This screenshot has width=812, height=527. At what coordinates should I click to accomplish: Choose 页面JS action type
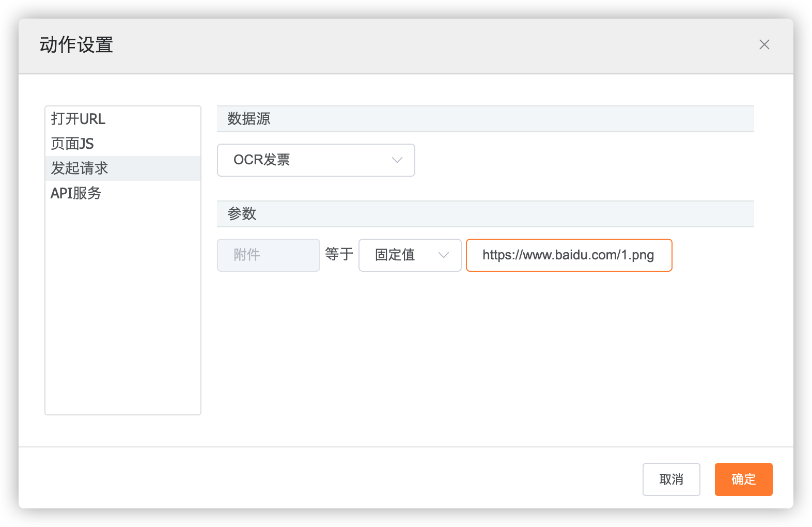coord(72,144)
